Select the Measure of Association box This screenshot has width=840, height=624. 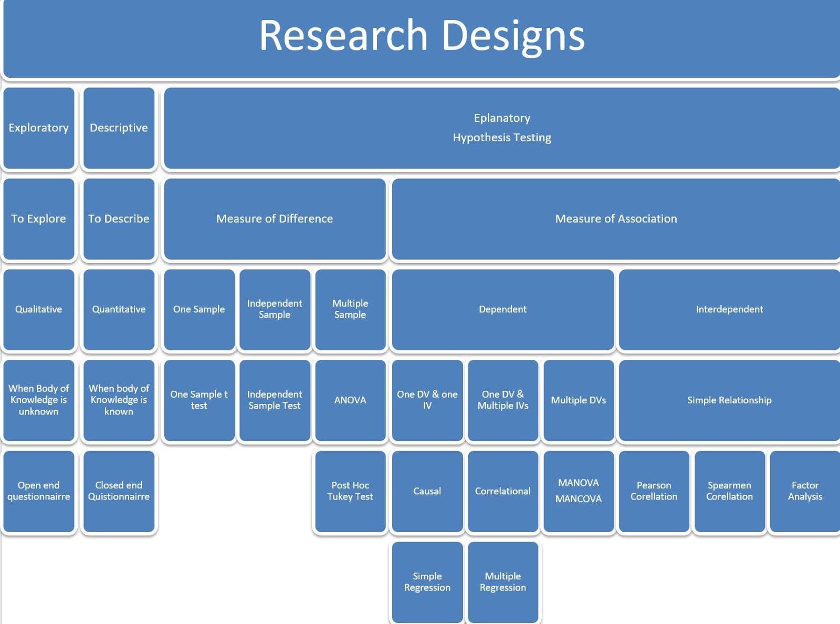pos(616,219)
